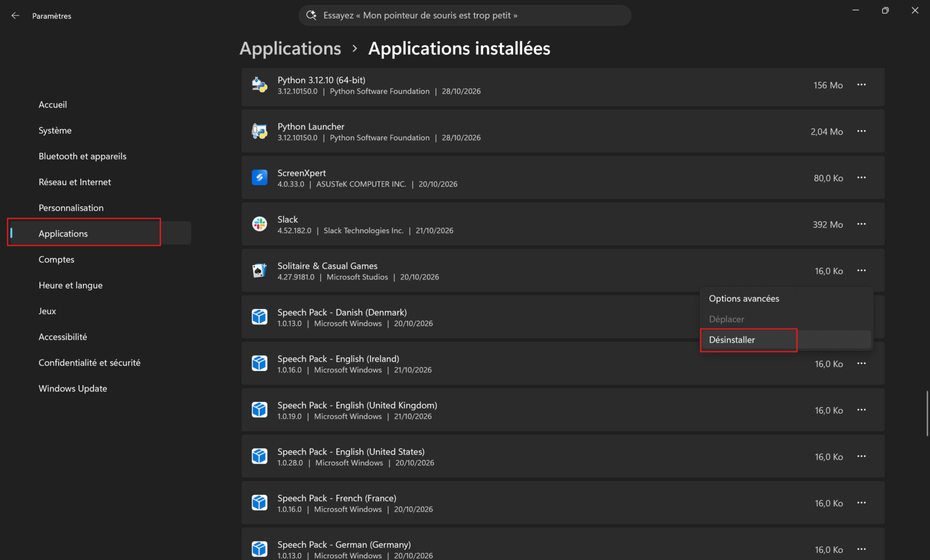Click the Solitaire & Casual Games icon
The image size is (930, 560).
[x=259, y=271]
